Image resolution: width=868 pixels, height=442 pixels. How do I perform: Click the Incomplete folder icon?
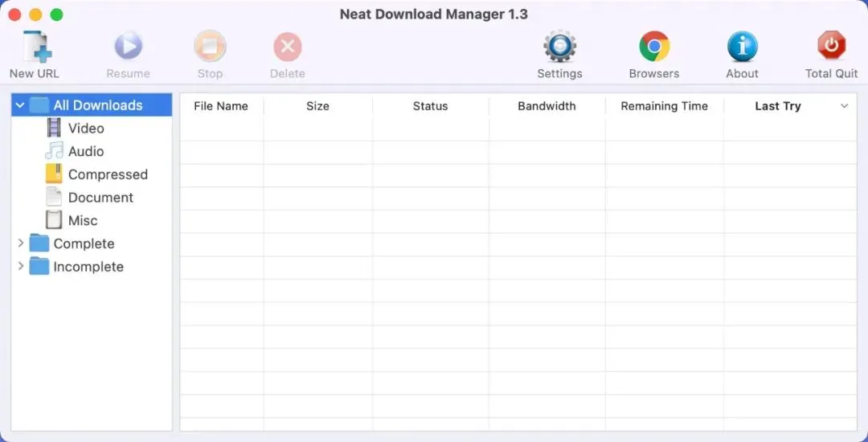pos(39,266)
